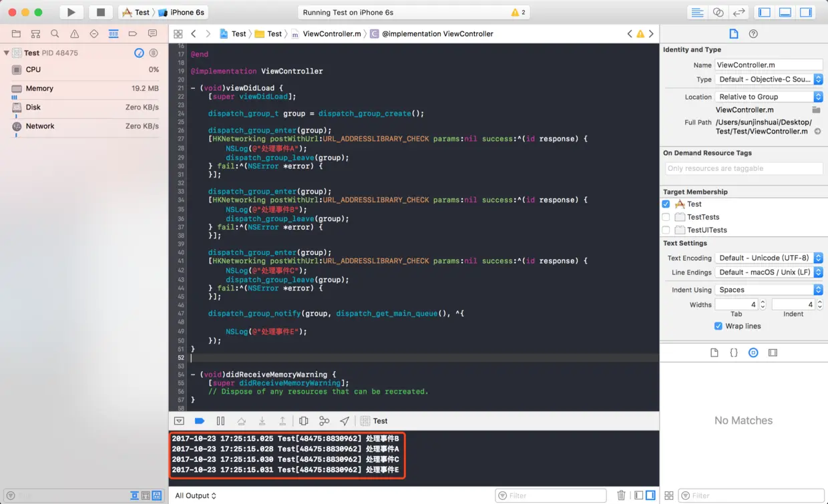Click ViewController.m in jump bar
The height and width of the screenshot is (504, 828).
click(327, 33)
